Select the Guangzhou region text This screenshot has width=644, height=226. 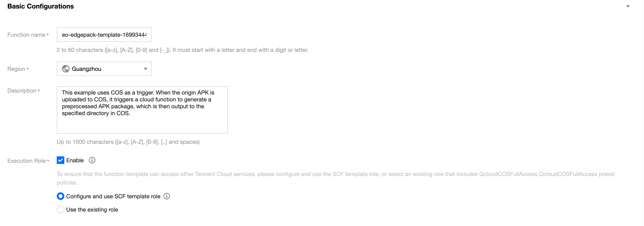point(86,69)
